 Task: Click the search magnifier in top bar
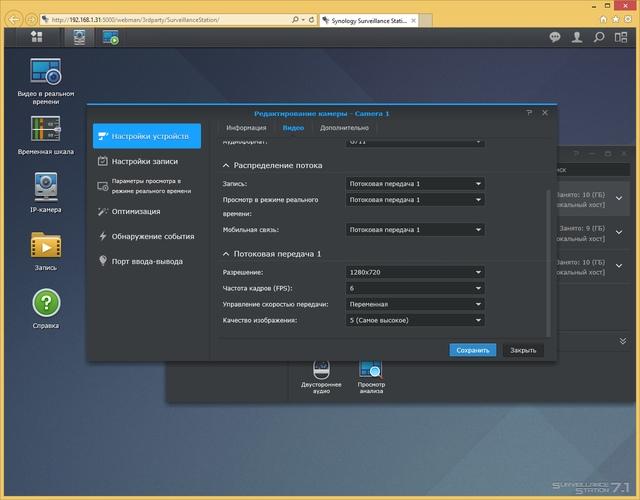tap(599, 37)
